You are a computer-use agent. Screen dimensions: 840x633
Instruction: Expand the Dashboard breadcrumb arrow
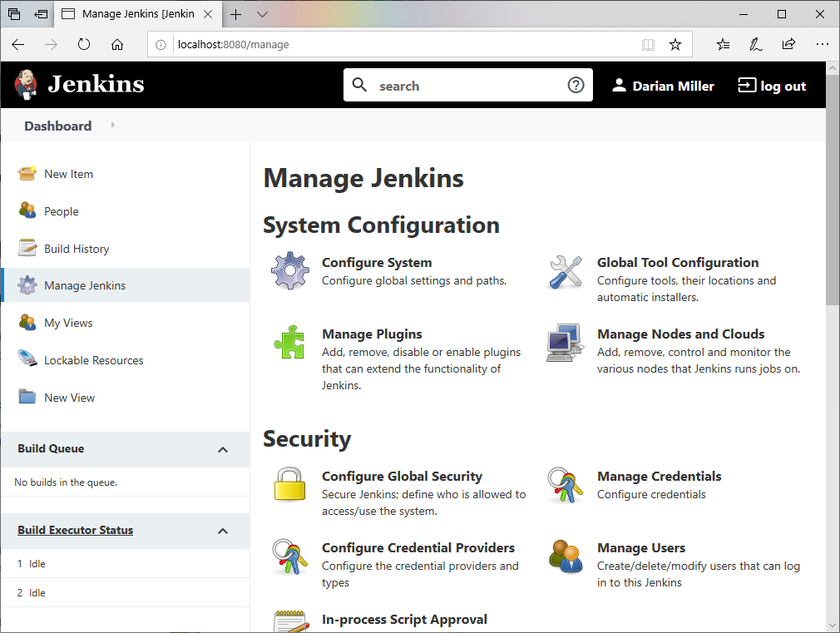tap(113, 126)
